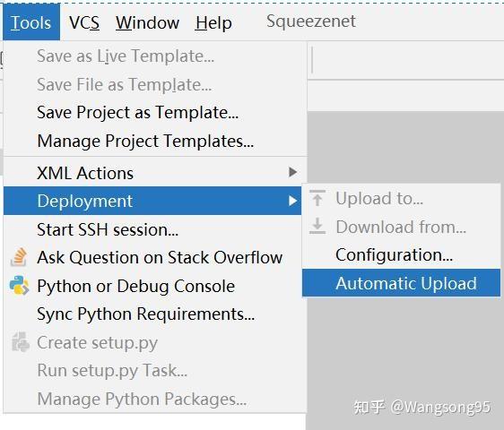Open the VCS menu
Screen dimensions: 504x430
pos(84,22)
